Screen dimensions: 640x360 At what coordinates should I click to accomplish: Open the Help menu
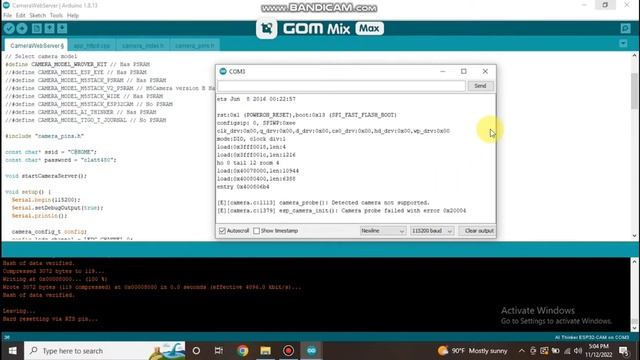(x=73, y=16)
